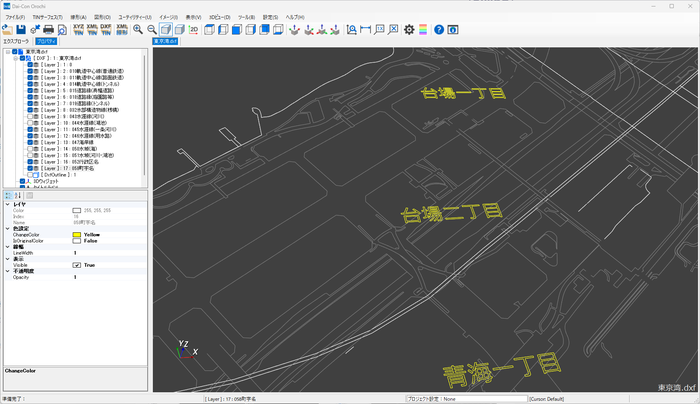The image size is (700, 404).
Task: Click the layer tree vertical scrollbar
Action: 144,114
